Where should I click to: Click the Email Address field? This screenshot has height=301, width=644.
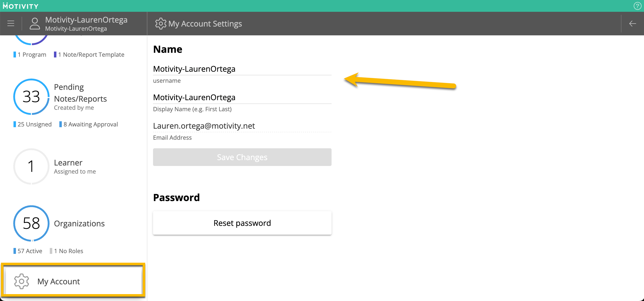click(x=242, y=126)
